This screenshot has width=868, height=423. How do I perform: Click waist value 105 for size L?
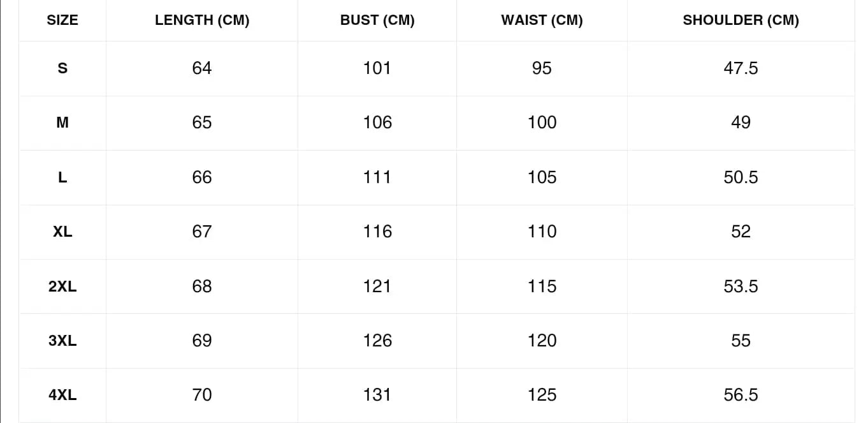coord(542,177)
